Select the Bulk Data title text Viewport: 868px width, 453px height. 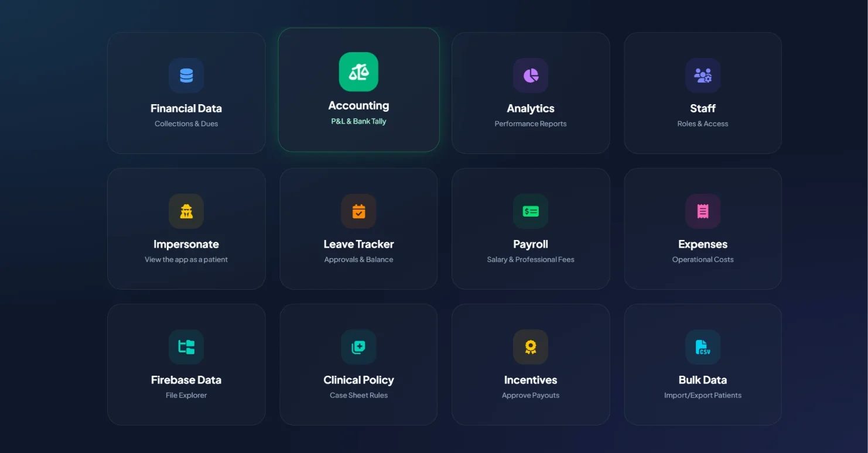[x=703, y=380]
